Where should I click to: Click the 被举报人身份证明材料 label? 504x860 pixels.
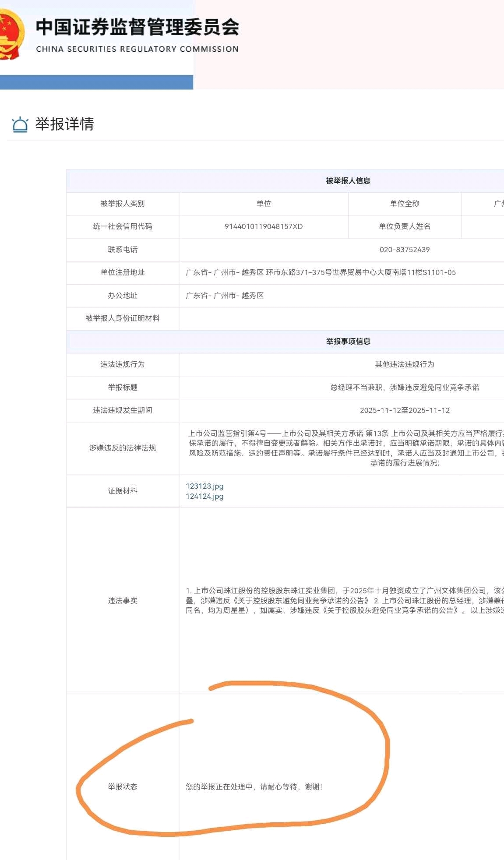[x=123, y=318]
